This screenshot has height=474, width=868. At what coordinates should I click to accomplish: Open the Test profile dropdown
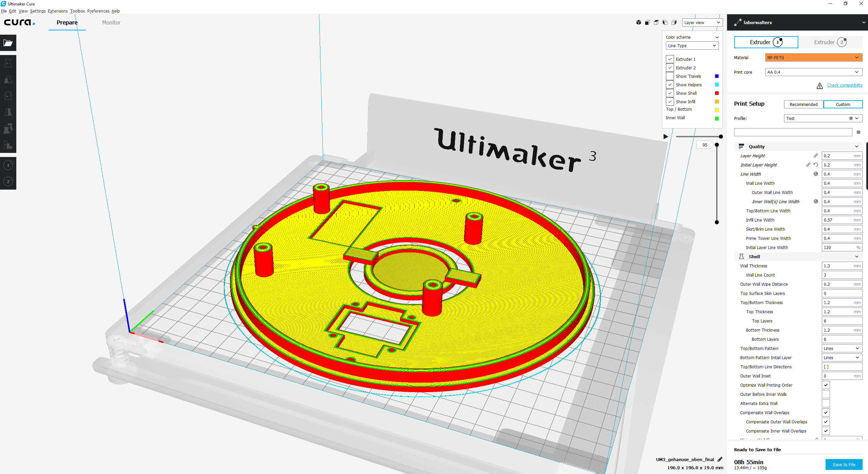coord(823,118)
